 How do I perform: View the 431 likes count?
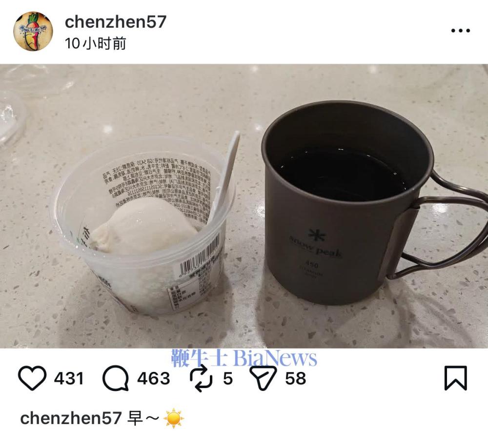(69, 378)
